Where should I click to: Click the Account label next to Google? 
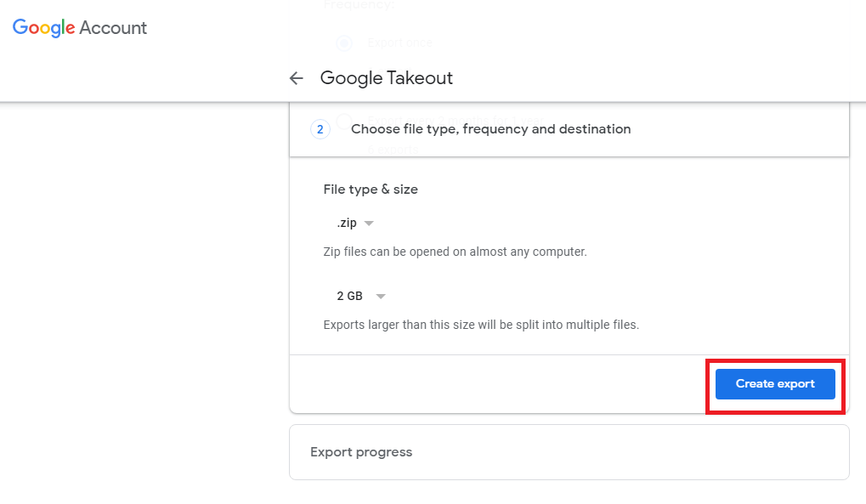tap(115, 27)
